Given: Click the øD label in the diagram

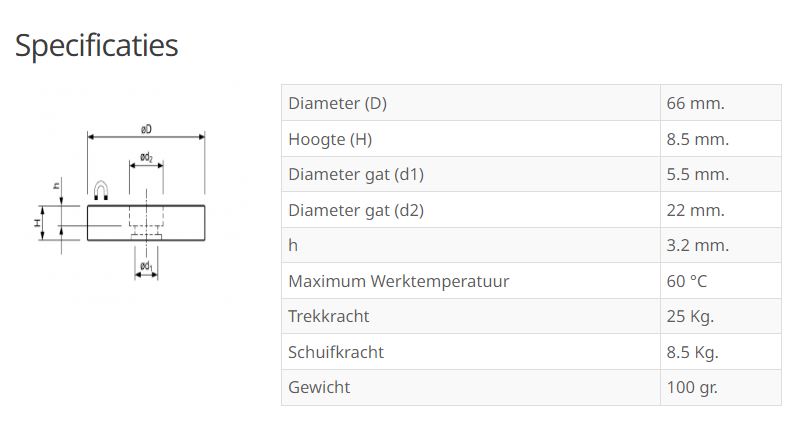Looking at the screenshot, I should 146,129.
